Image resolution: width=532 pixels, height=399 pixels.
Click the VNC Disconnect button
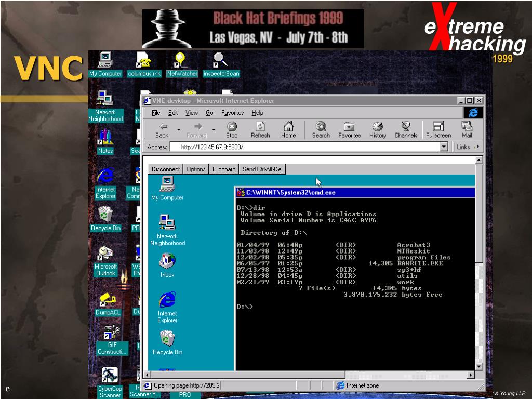pyautogui.click(x=166, y=169)
